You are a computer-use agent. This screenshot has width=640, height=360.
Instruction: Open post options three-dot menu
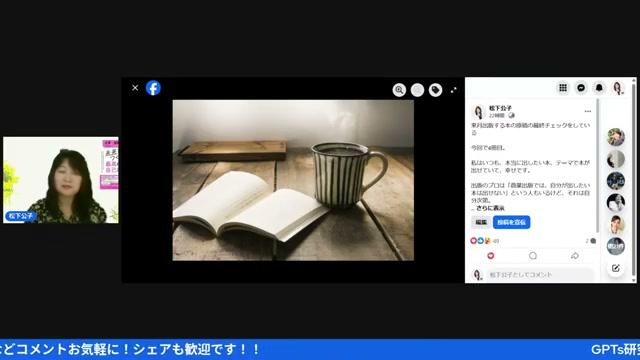(588, 111)
